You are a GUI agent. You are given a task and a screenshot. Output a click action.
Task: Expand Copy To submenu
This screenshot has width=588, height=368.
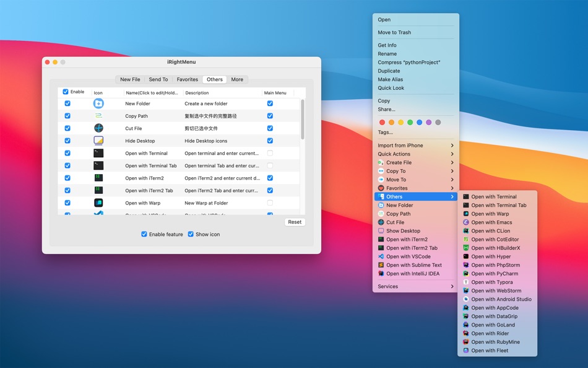pos(415,171)
